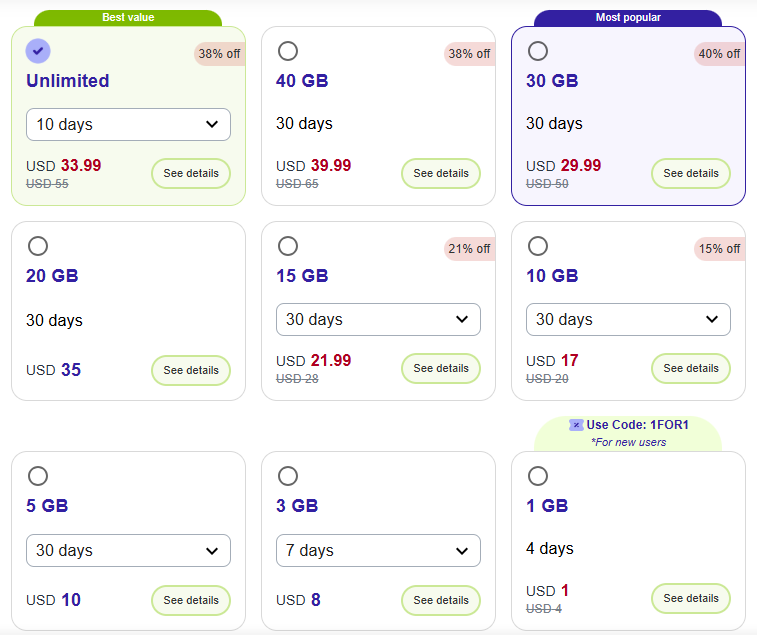Image resolution: width=757 pixels, height=637 pixels.
Task: Choose the 5 GB plan radio button
Action: [38, 476]
